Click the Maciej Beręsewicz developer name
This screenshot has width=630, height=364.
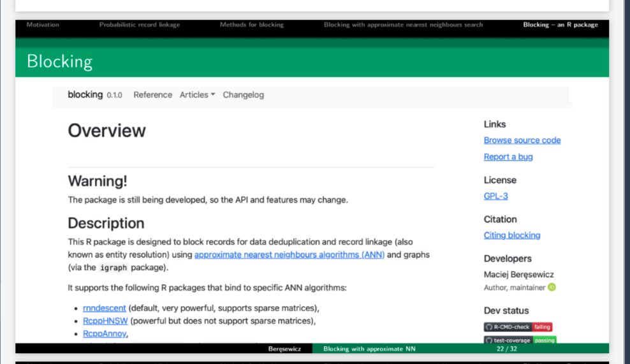point(518,274)
